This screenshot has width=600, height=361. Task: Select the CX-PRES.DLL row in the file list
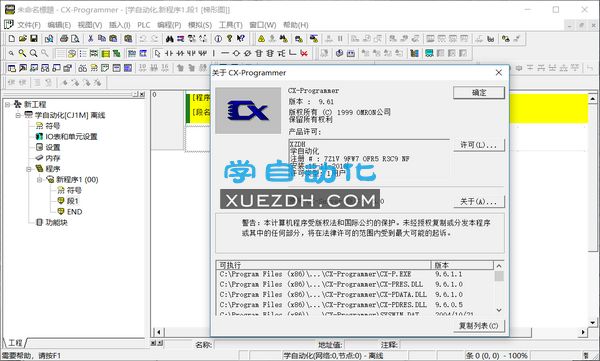(355, 284)
